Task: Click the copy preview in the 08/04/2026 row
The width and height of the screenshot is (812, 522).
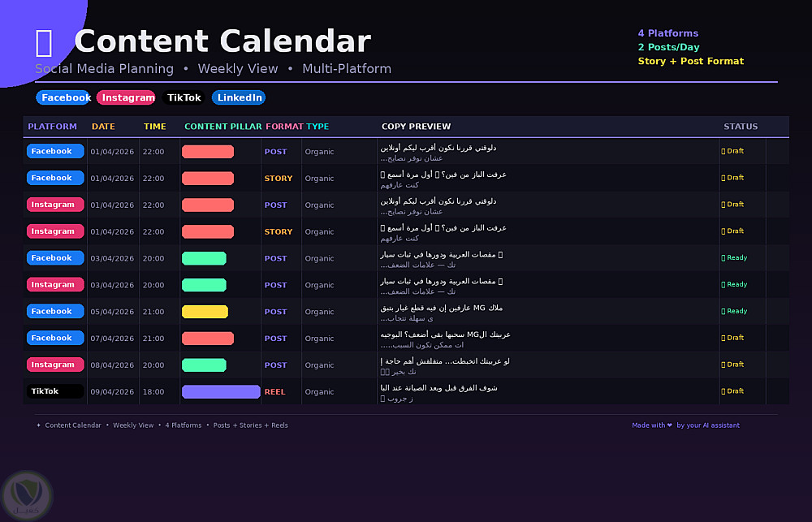Action: tap(445, 366)
